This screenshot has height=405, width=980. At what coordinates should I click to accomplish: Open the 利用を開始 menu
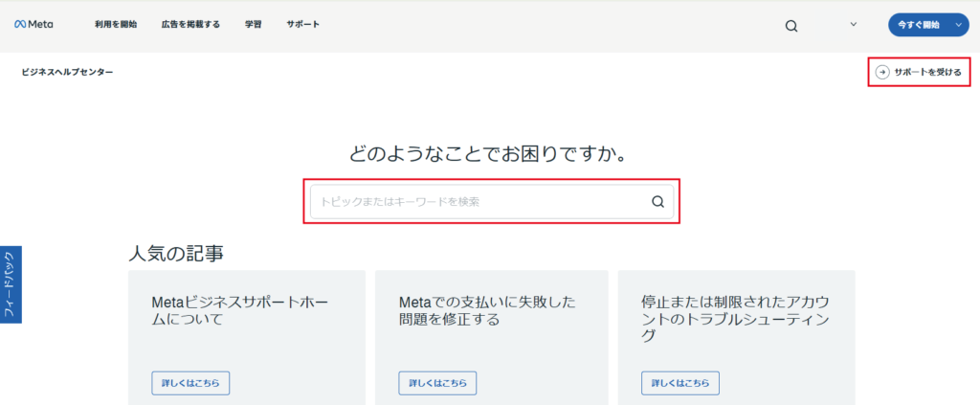117,25
